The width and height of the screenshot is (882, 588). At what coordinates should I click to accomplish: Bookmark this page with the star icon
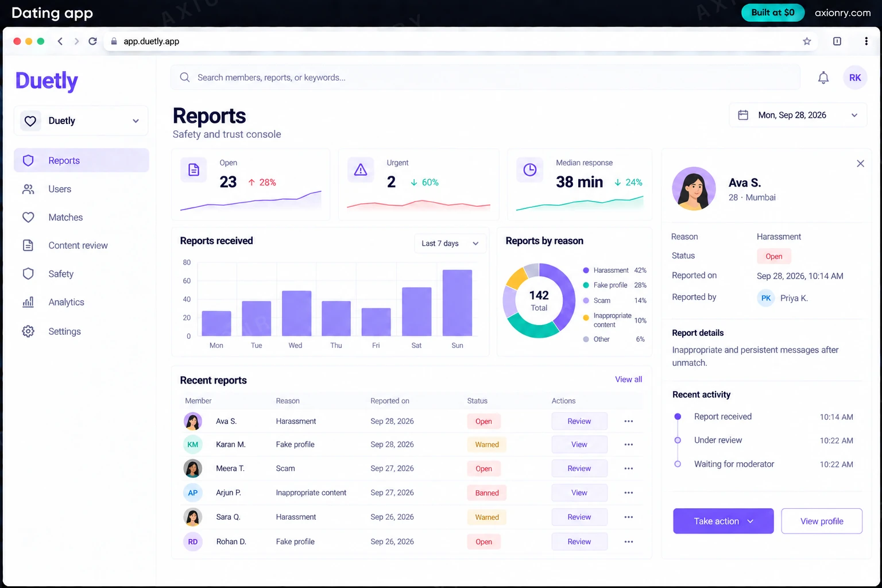pos(807,41)
